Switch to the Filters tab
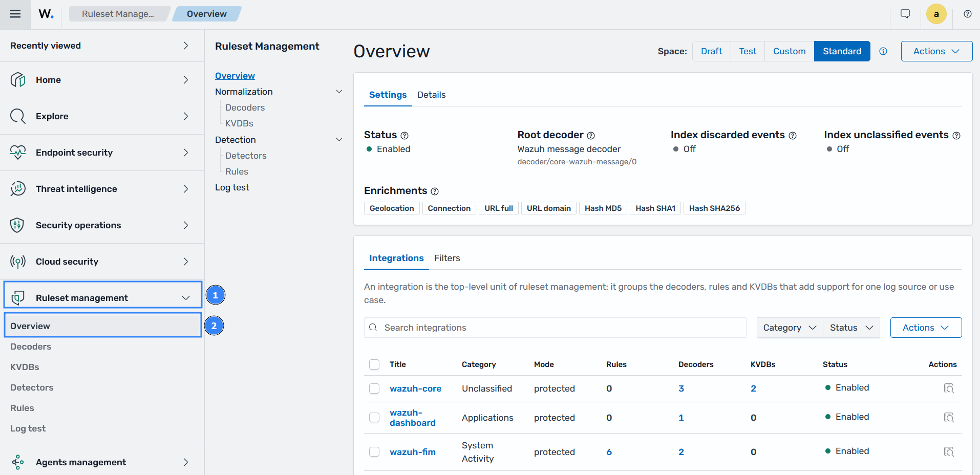Screen dimensions: 980x475 click(447, 258)
